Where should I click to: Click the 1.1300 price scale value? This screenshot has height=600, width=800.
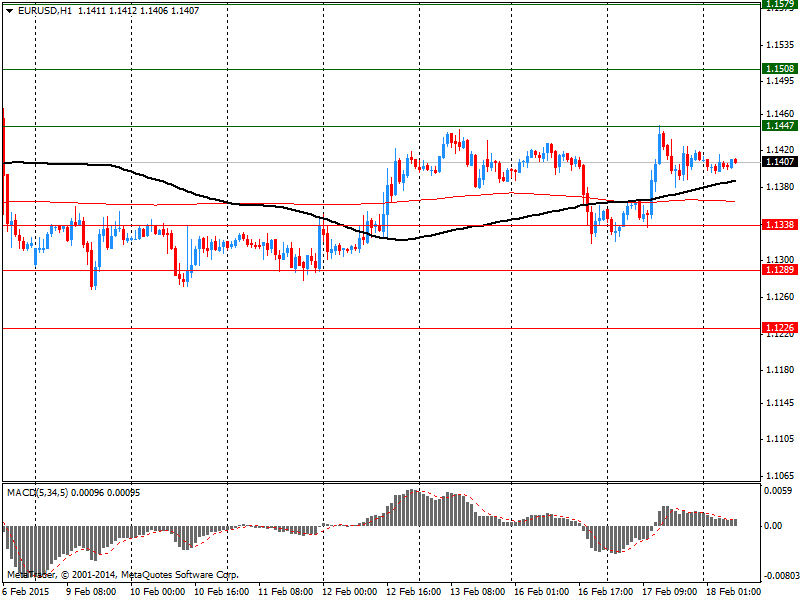[x=780, y=259]
